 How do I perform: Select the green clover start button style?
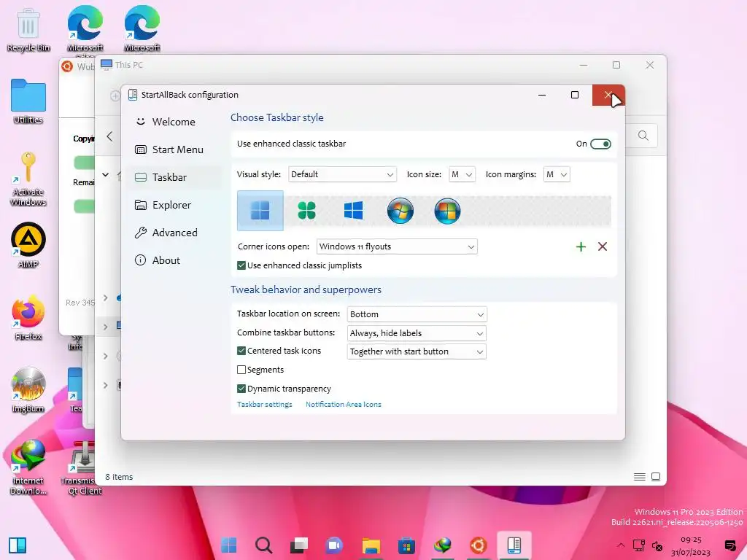[306, 211]
